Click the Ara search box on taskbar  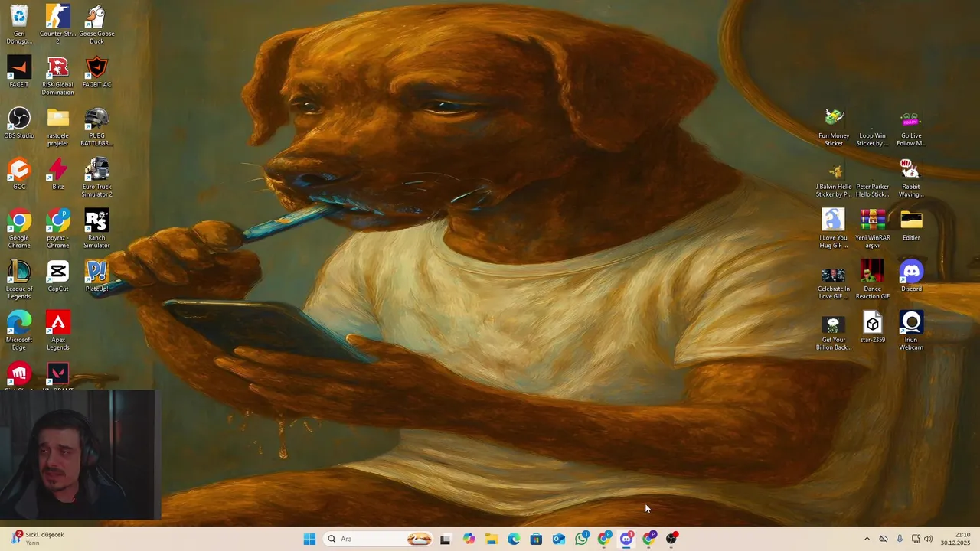point(380,539)
